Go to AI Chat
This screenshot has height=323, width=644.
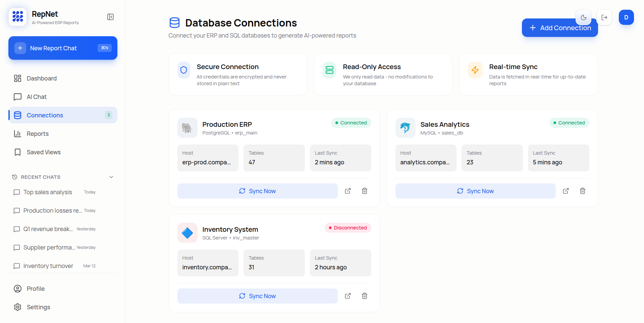(63, 97)
